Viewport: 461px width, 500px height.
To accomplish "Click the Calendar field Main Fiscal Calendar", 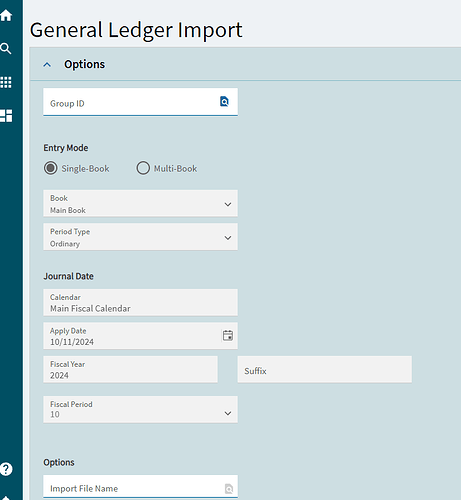I will click(140, 302).
